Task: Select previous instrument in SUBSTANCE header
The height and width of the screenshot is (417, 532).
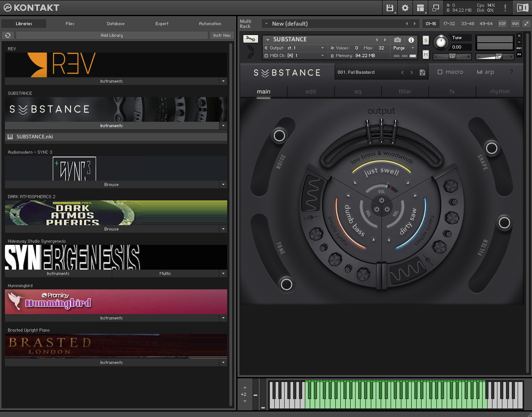Action: 377,40
